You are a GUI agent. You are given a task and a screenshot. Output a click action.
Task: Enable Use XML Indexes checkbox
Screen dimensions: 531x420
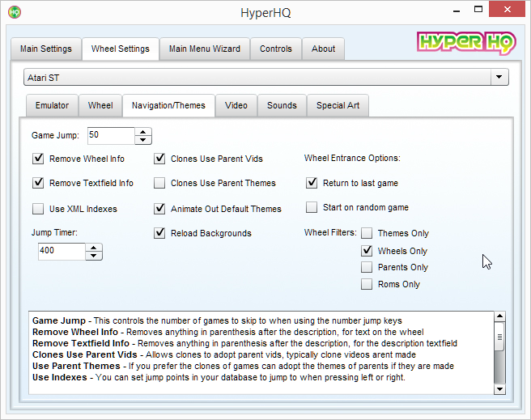pyautogui.click(x=38, y=209)
